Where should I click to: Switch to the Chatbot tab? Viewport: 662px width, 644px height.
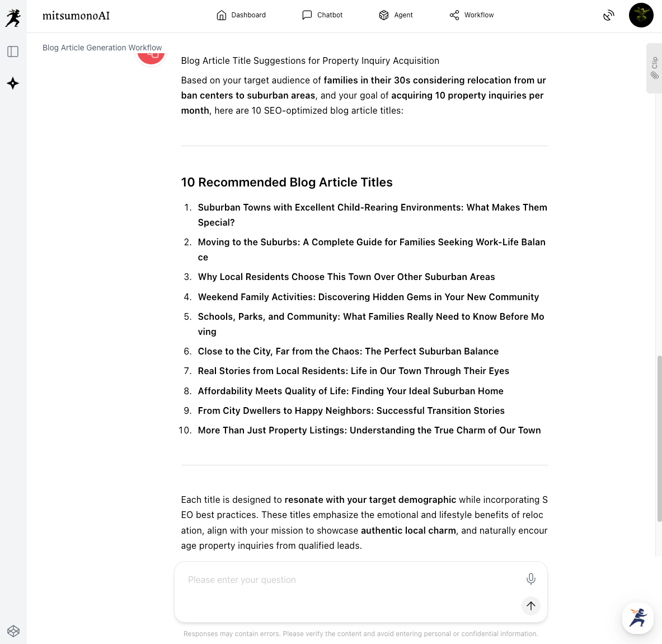(322, 15)
